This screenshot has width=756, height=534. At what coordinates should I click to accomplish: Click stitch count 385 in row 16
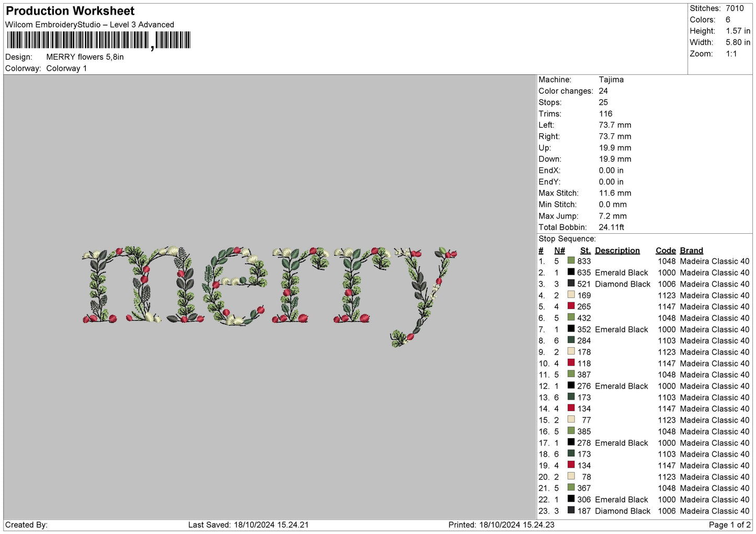click(x=584, y=431)
